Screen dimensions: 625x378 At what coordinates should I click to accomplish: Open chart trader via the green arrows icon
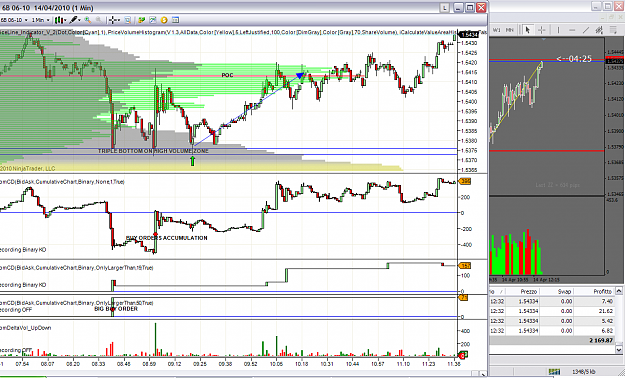142,20
